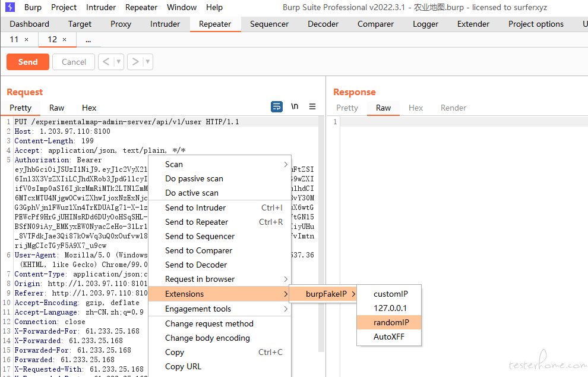Open the Burp menu
This screenshot has width=588, height=377.
coord(33,7)
